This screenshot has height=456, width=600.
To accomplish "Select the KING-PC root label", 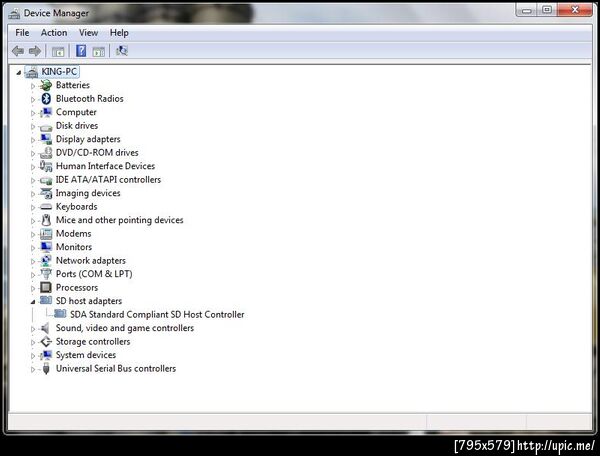I will pyautogui.click(x=59, y=72).
